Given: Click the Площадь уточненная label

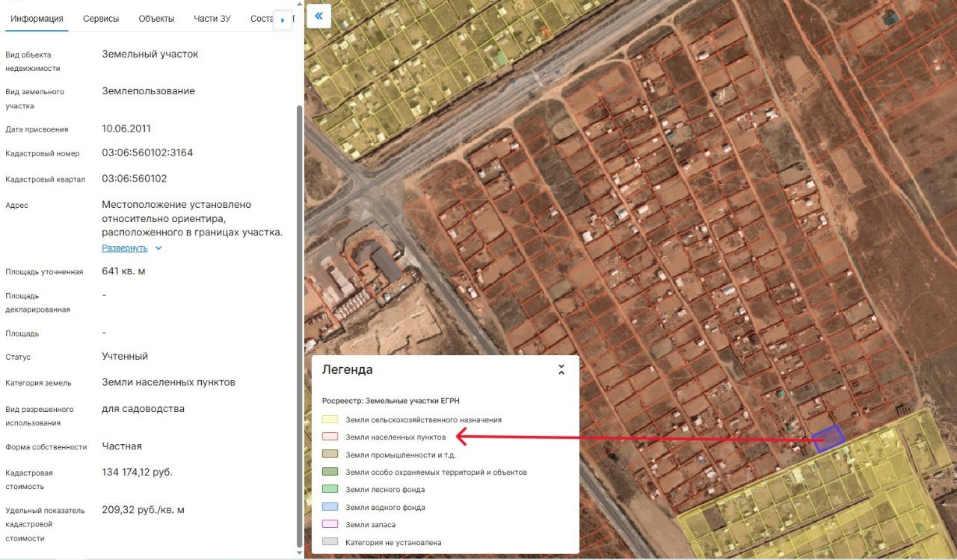Looking at the screenshot, I should (x=44, y=271).
